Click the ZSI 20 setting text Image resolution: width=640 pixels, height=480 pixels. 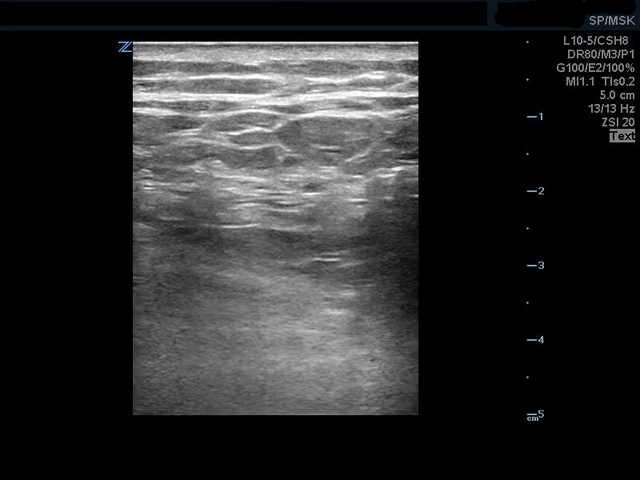tap(618, 122)
